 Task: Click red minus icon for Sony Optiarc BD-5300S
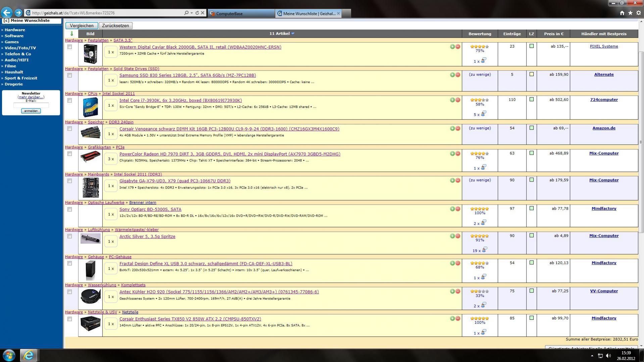[x=458, y=209]
